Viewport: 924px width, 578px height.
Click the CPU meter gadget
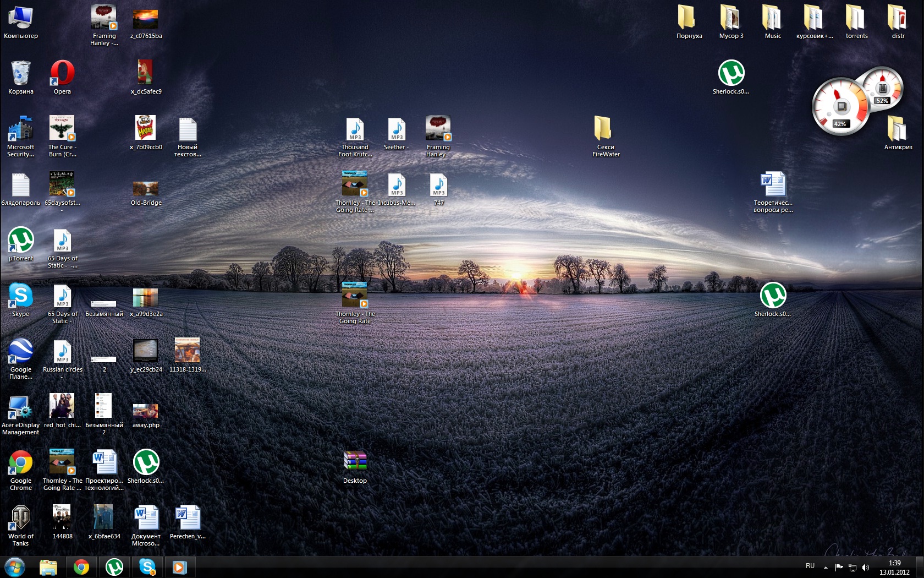coord(840,107)
